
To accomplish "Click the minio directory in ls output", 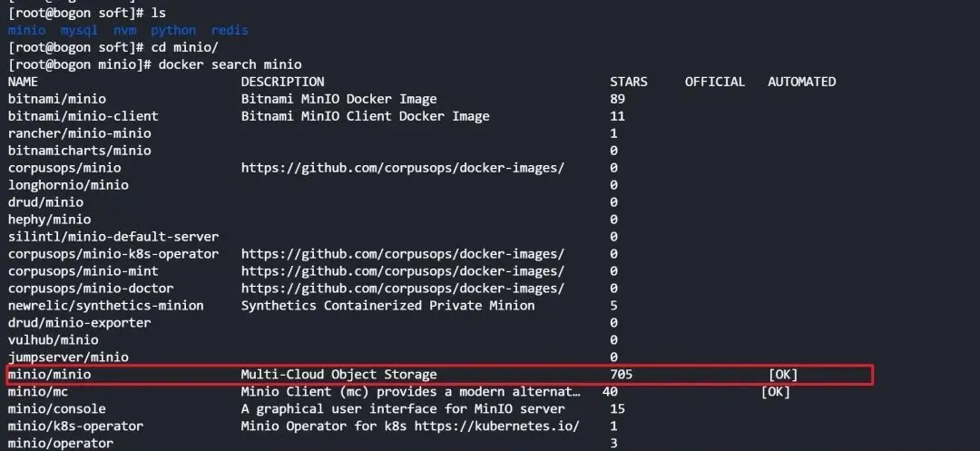I will (26, 30).
